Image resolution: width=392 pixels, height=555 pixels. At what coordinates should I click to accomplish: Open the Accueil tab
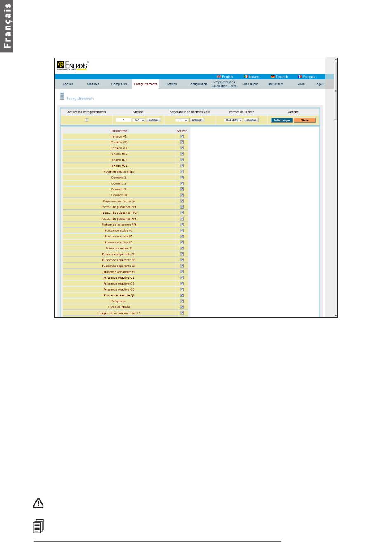point(68,84)
